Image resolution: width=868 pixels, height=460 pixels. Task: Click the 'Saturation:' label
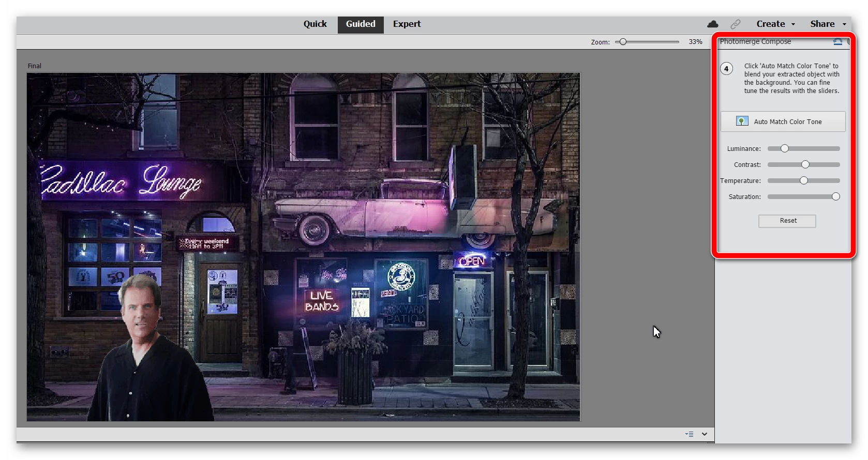coord(745,197)
